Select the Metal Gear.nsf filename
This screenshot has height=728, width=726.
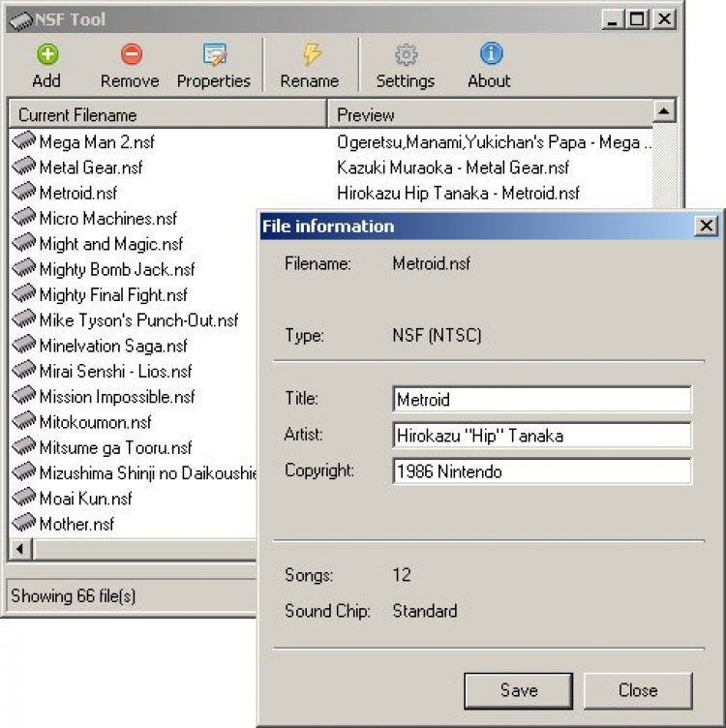[x=91, y=167]
